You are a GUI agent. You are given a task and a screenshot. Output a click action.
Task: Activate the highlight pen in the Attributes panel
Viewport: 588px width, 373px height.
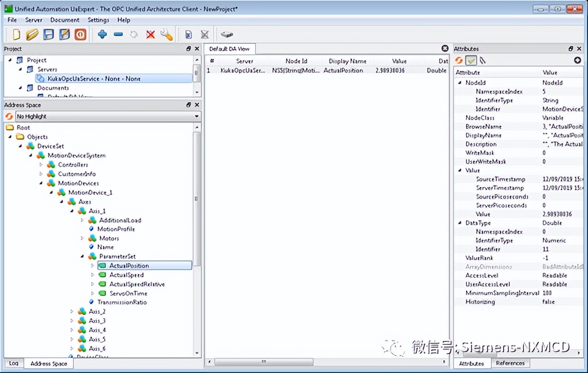tap(482, 60)
